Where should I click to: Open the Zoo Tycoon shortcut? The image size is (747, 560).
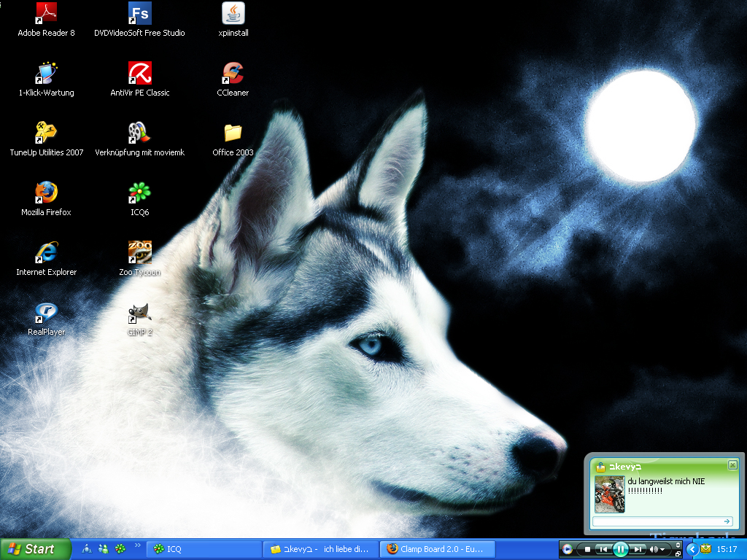(x=139, y=253)
